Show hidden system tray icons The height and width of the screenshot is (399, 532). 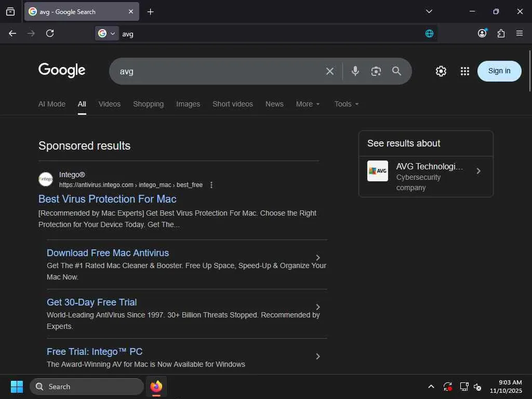pos(431,387)
